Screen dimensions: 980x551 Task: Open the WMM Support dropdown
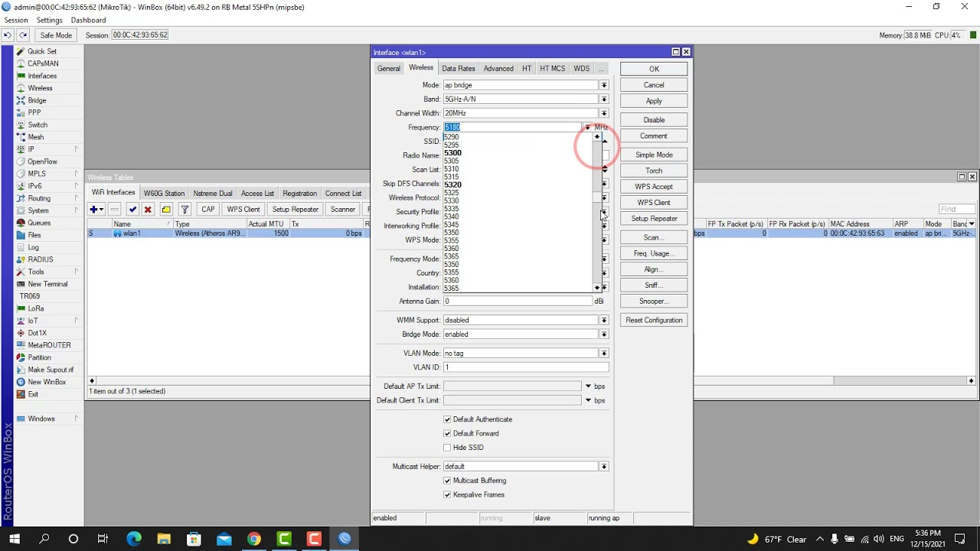pyautogui.click(x=604, y=320)
